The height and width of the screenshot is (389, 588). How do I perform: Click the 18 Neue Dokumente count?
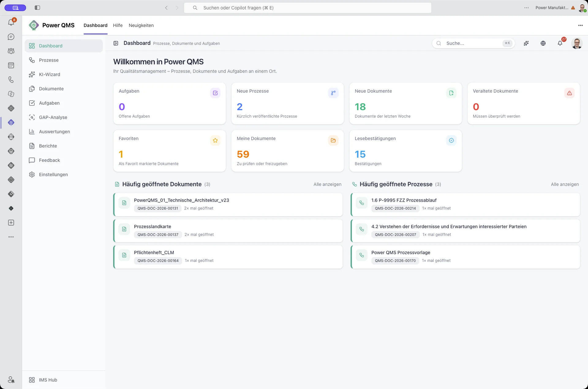pos(360,107)
